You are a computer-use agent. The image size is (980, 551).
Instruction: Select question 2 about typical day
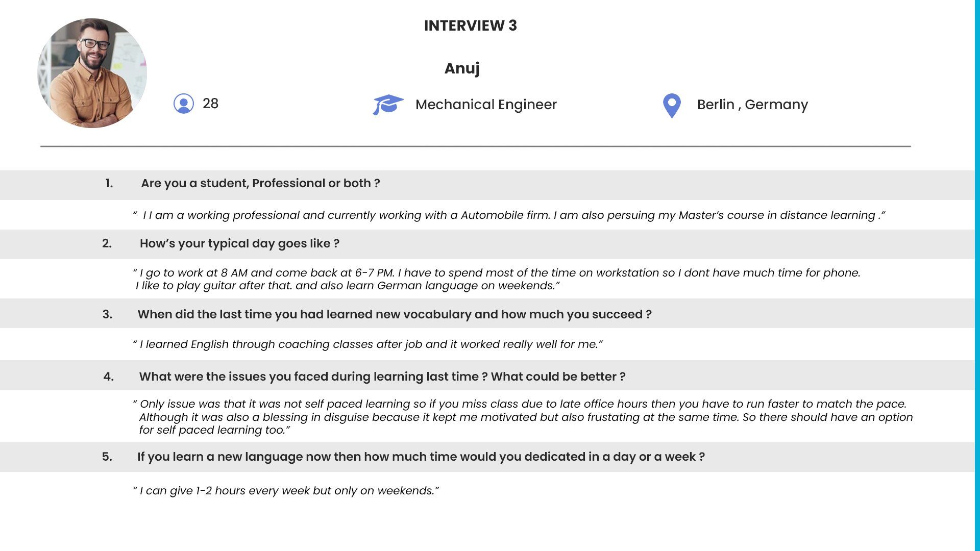pyautogui.click(x=239, y=243)
